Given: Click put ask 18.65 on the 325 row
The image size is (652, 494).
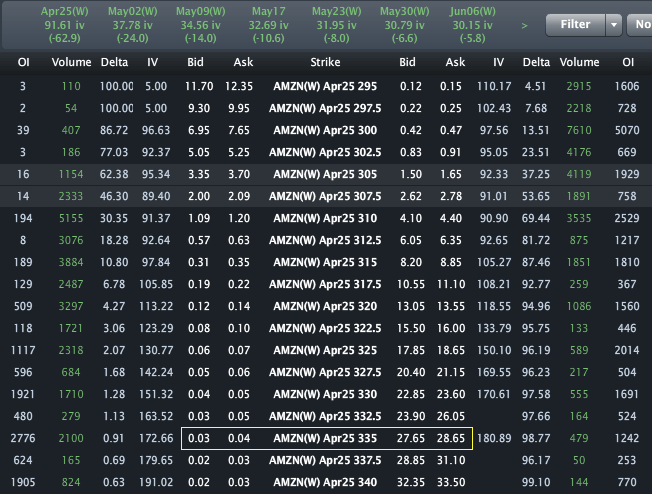Looking at the screenshot, I should pos(451,351).
